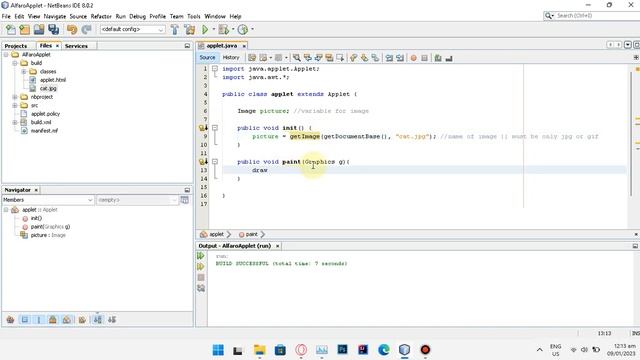
Task: Toggle Show Inner Classes filter in Navigator
Action: click(x=67, y=320)
